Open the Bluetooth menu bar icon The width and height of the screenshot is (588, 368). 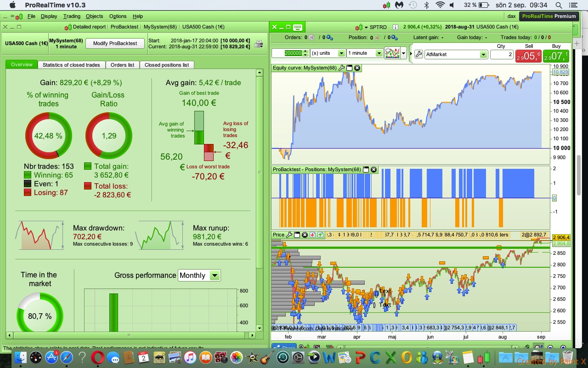point(426,5)
